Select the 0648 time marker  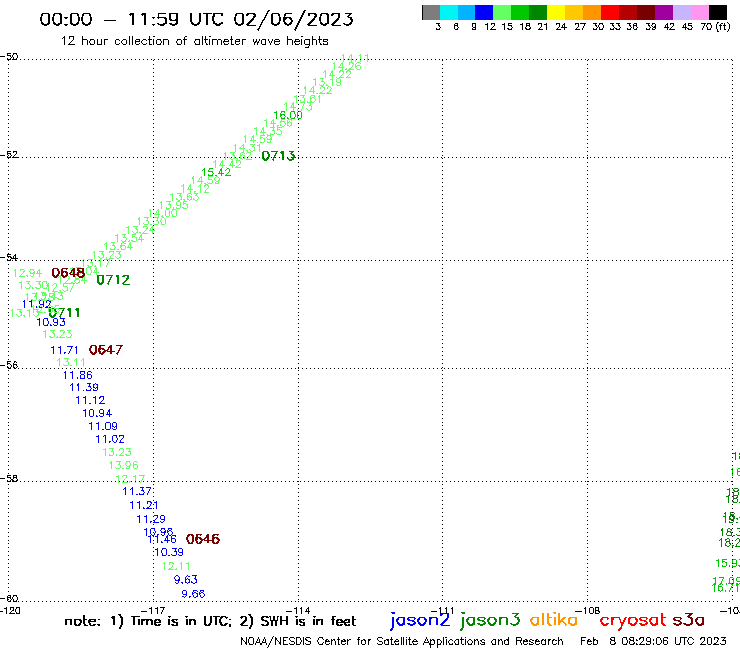click(x=68, y=273)
